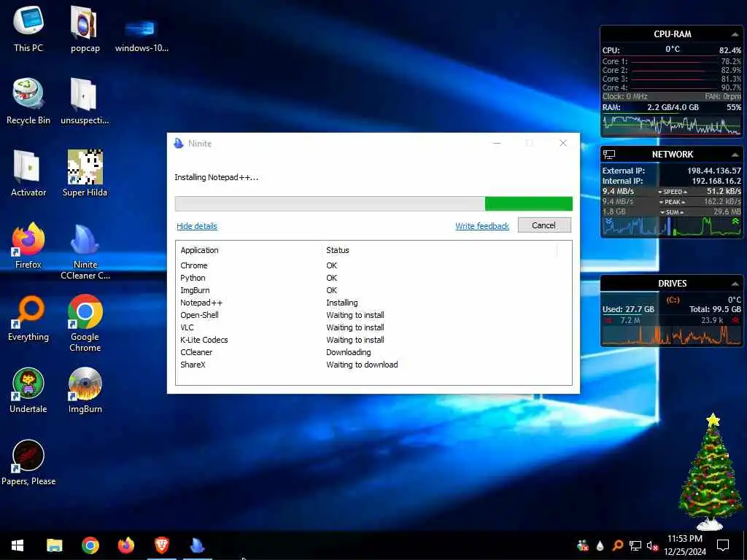Open Brave browser from the taskbar
747x560 pixels.
(161, 545)
